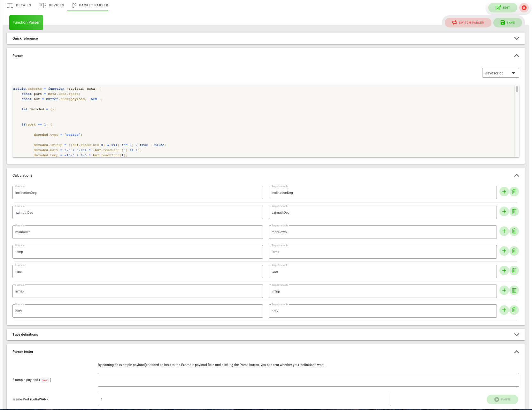The width and height of the screenshot is (532, 410).
Task: Add a row after the inTrip calculation
Action: pos(504,291)
